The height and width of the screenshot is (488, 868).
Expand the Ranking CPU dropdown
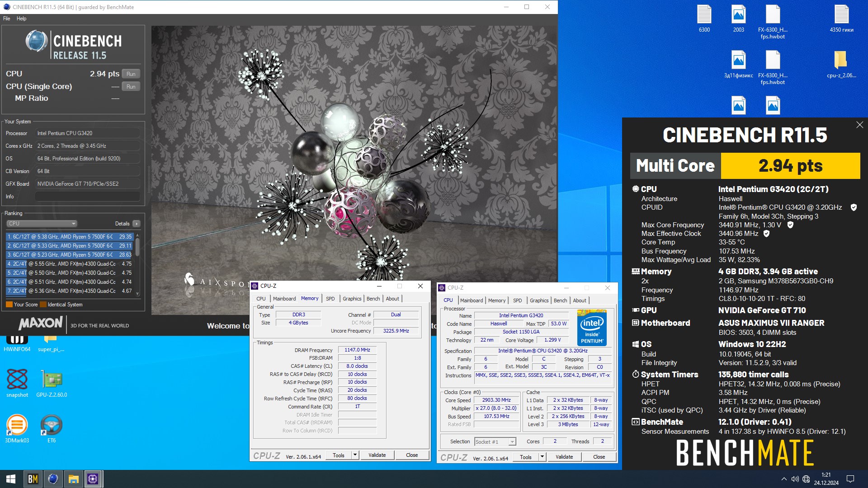tap(42, 224)
